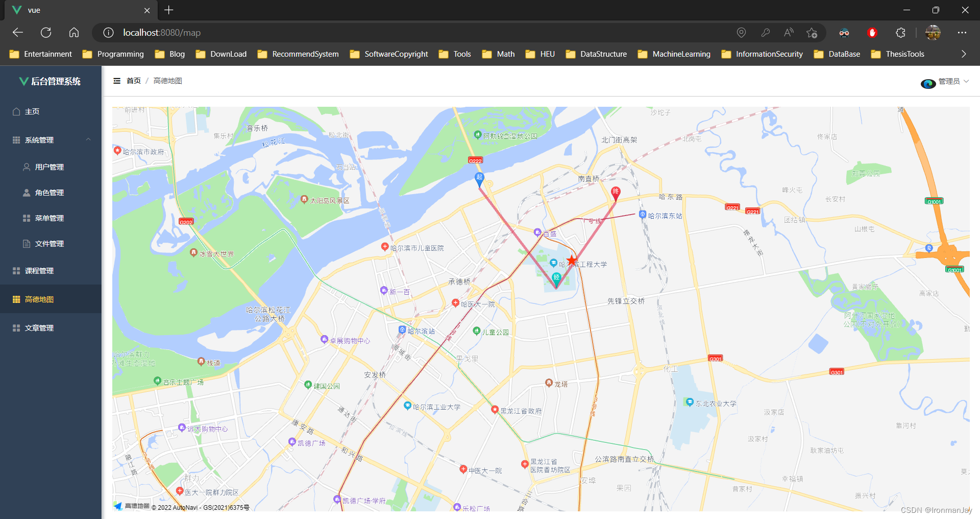The width and height of the screenshot is (980, 519).
Task: Close the vue browser tab
Action: (147, 10)
